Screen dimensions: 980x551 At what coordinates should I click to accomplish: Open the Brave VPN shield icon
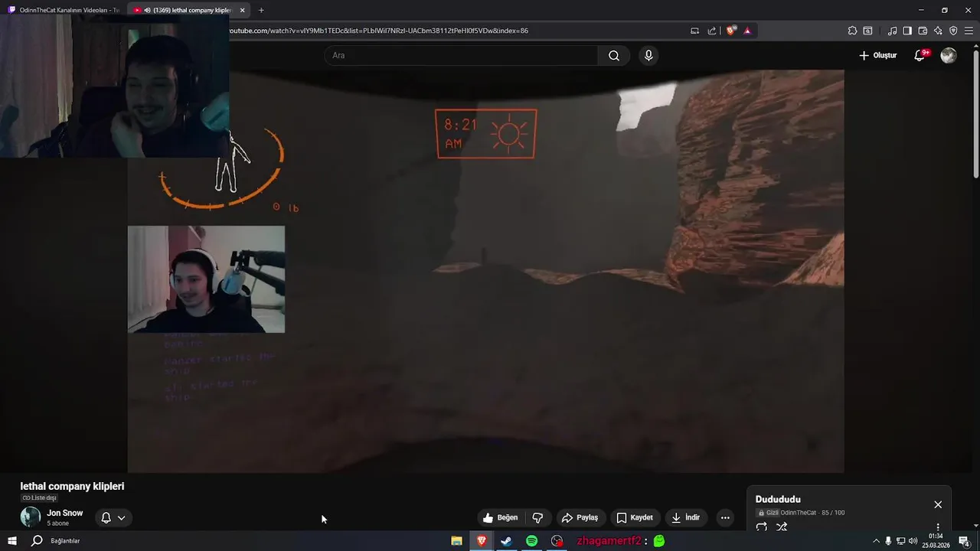tap(953, 31)
